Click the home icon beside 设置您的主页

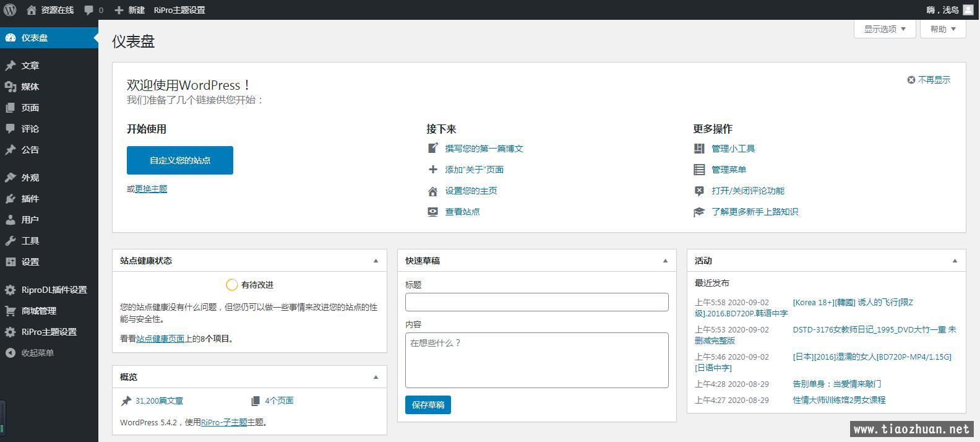click(433, 191)
